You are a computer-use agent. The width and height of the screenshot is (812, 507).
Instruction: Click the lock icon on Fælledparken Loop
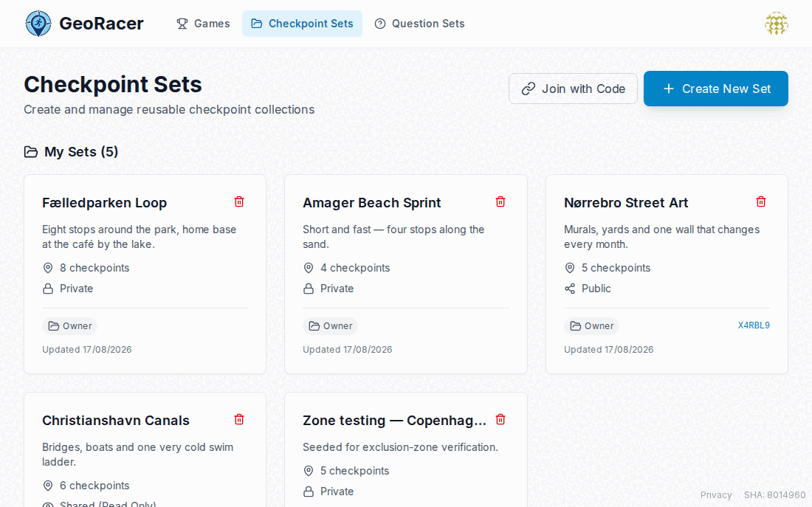pyautogui.click(x=48, y=289)
